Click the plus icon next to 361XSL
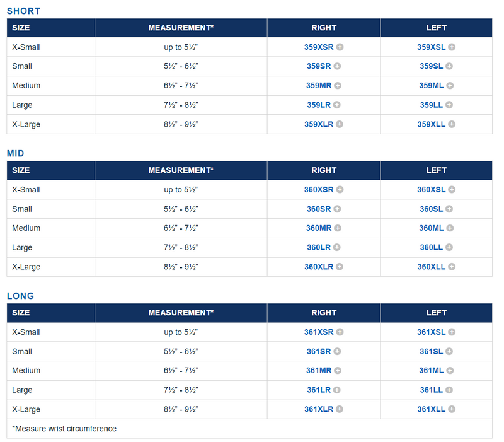The image size is (504, 442). tap(452, 332)
